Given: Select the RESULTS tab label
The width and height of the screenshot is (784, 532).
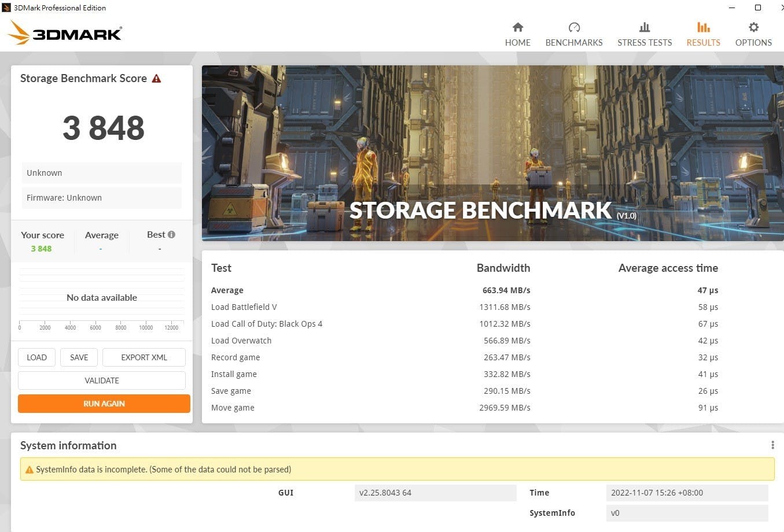Looking at the screenshot, I should tap(704, 43).
